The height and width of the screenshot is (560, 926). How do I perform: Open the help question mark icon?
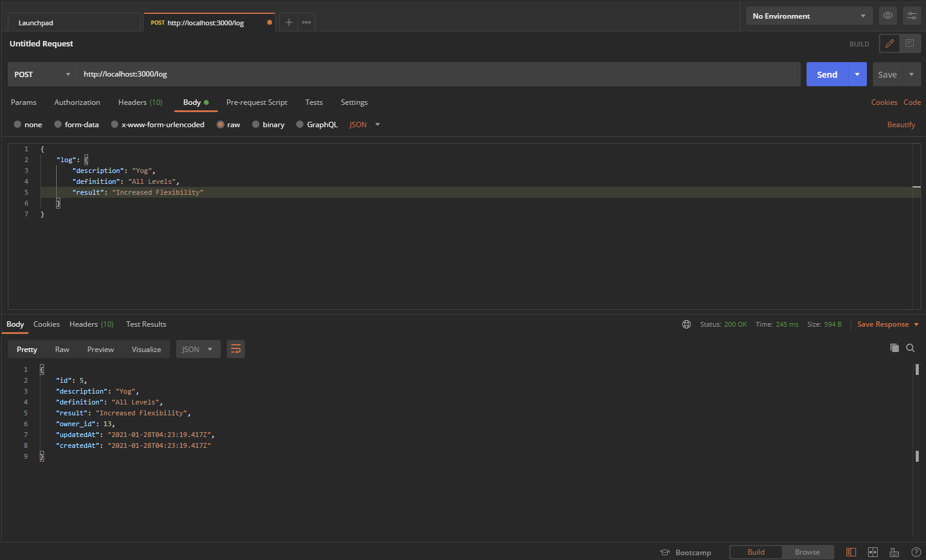point(916,552)
